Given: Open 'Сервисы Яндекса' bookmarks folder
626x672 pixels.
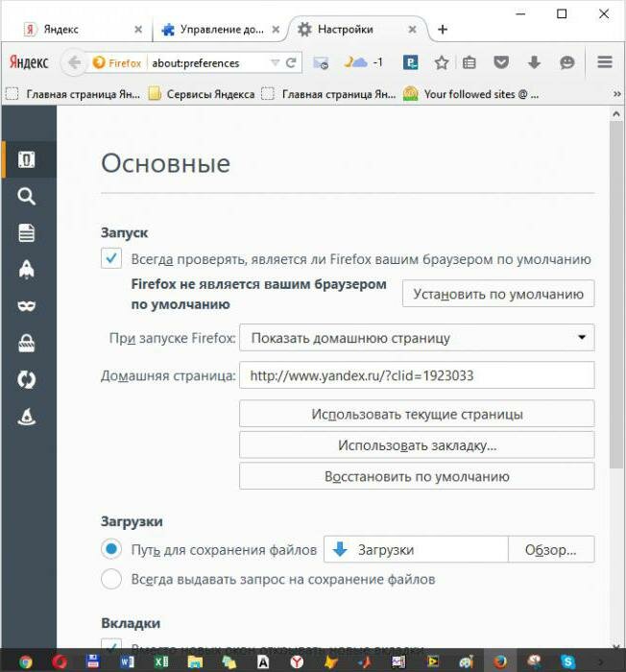Looking at the screenshot, I should (x=202, y=94).
